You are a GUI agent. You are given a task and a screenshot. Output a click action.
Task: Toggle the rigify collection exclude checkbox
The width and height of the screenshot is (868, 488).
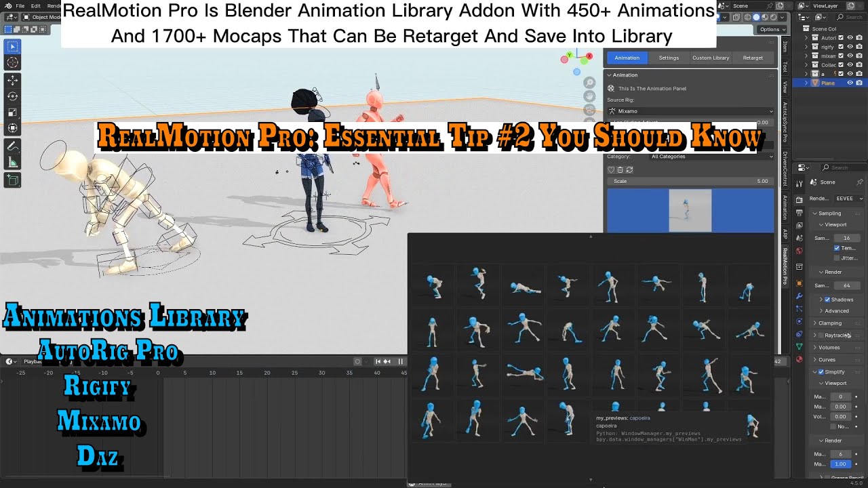(x=841, y=47)
